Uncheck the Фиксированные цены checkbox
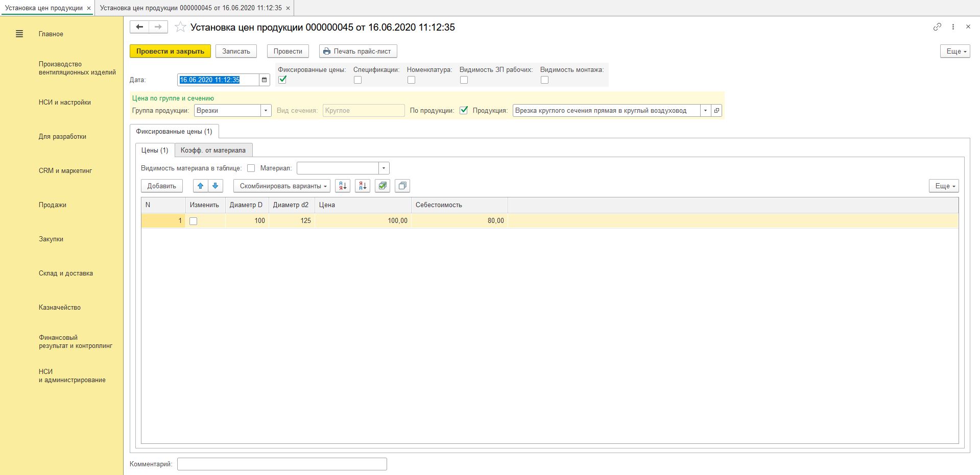This screenshot has width=980, height=475. 282,80
